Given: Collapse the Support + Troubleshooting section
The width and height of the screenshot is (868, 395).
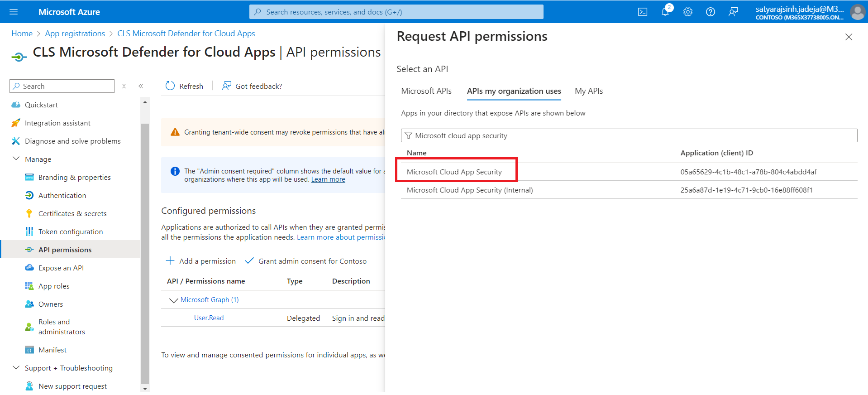Looking at the screenshot, I should tap(16, 367).
